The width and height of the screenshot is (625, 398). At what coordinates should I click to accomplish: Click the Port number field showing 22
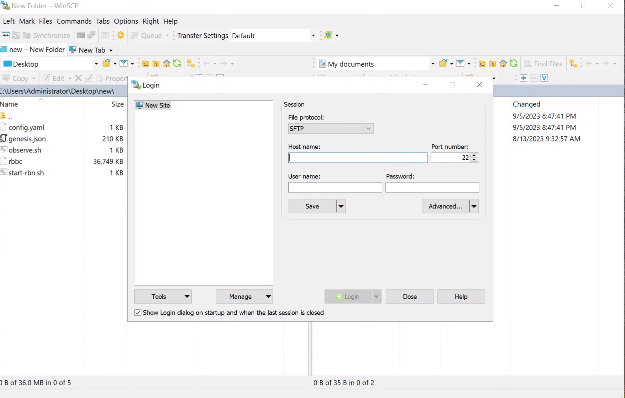click(451, 158)
